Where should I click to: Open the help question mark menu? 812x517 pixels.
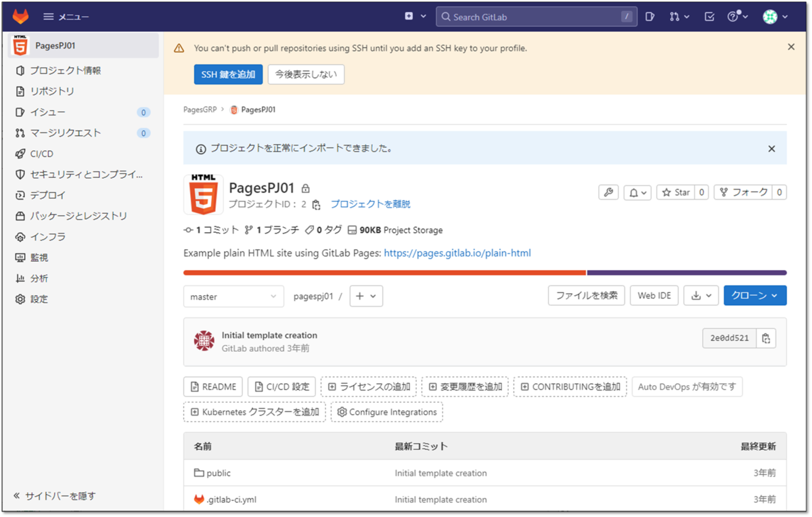click(738, 17)
